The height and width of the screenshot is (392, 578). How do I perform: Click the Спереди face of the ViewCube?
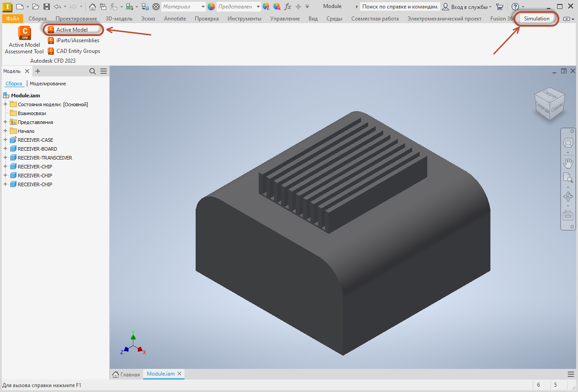point(542,107)
